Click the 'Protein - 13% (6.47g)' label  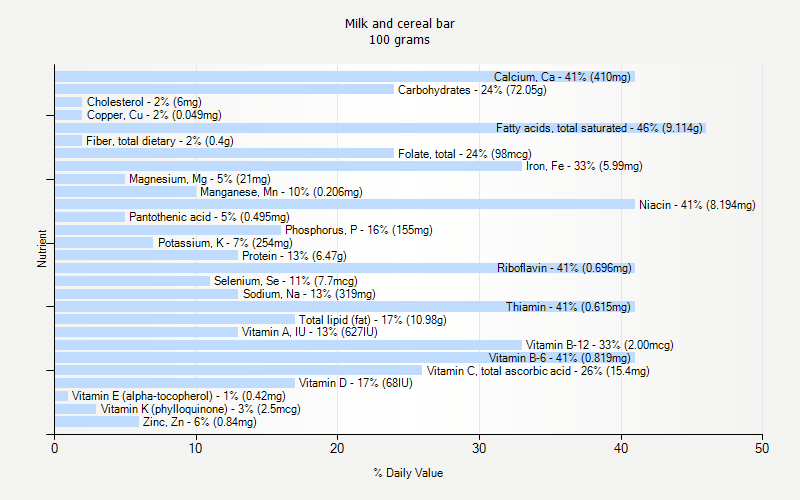[294, 256]
